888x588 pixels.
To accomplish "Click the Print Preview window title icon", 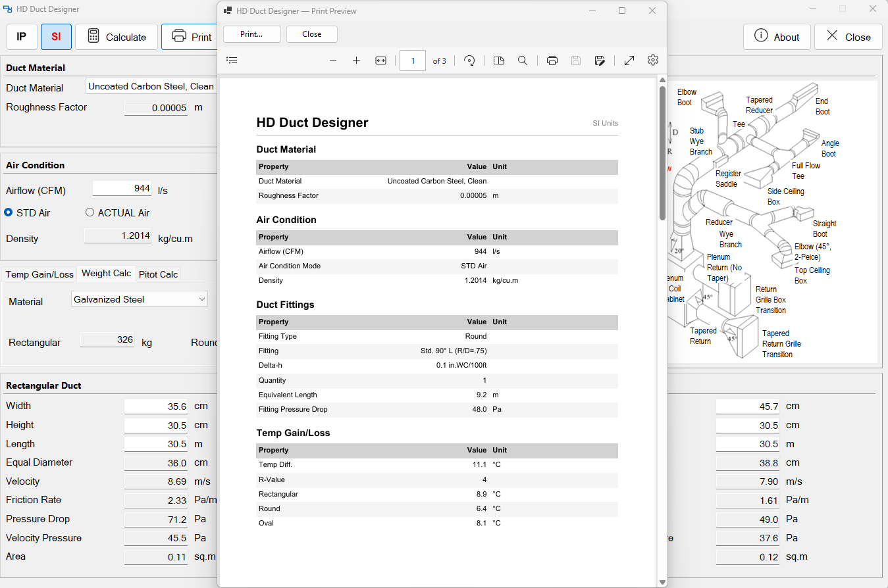I will pos(228,11).
